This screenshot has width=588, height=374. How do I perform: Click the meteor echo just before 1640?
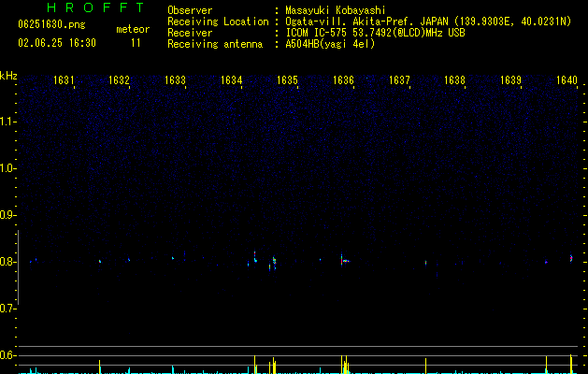click(x=571, y=258)
